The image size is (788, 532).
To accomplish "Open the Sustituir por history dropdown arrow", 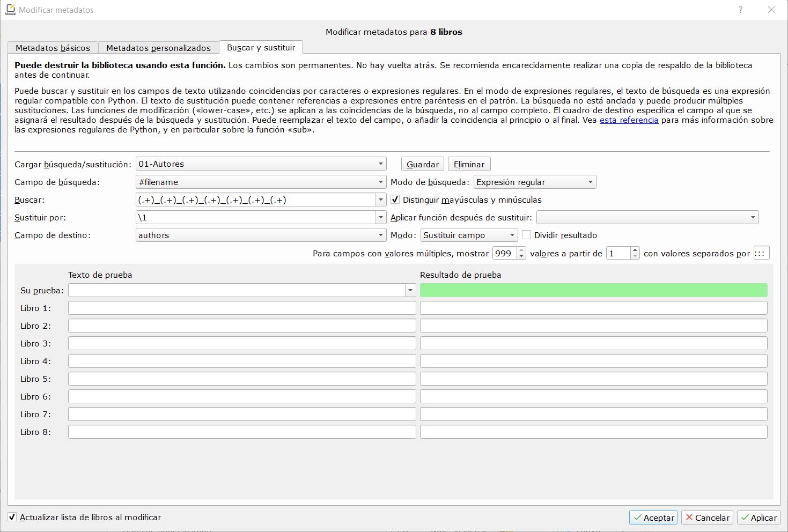I will [x=381, y=218].
